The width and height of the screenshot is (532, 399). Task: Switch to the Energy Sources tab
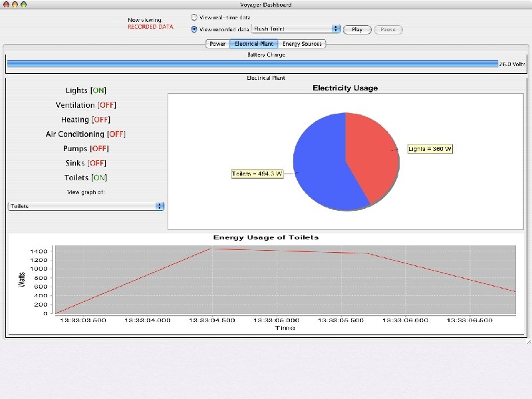coord(302,44)
